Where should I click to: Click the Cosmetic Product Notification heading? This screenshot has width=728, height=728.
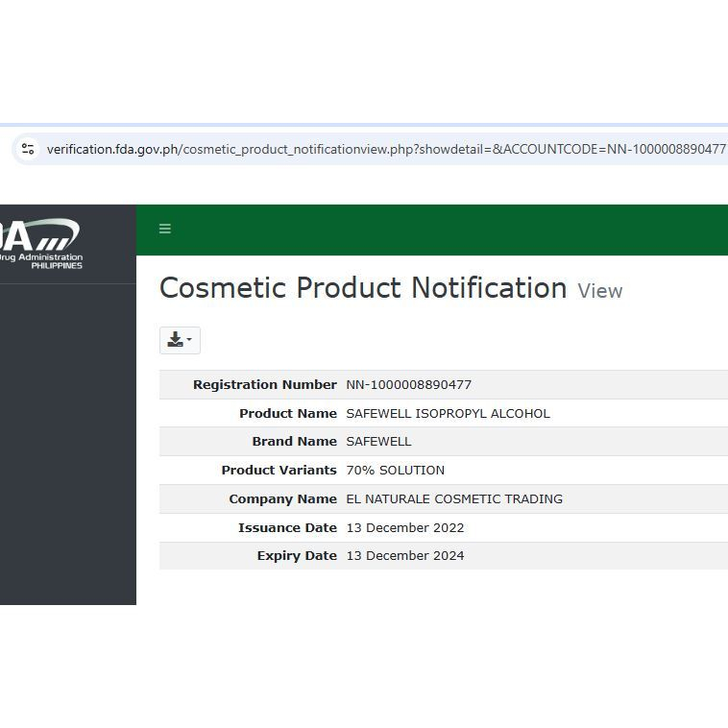363,288
